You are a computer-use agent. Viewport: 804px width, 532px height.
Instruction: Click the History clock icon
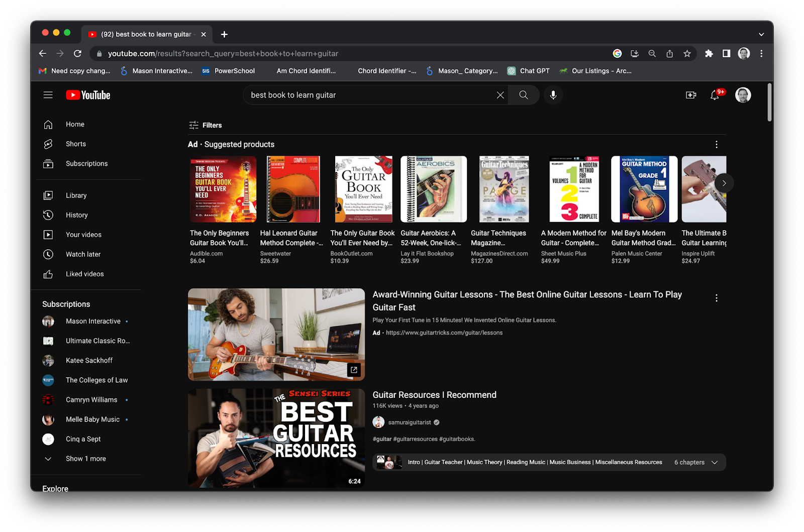[48, 215]
